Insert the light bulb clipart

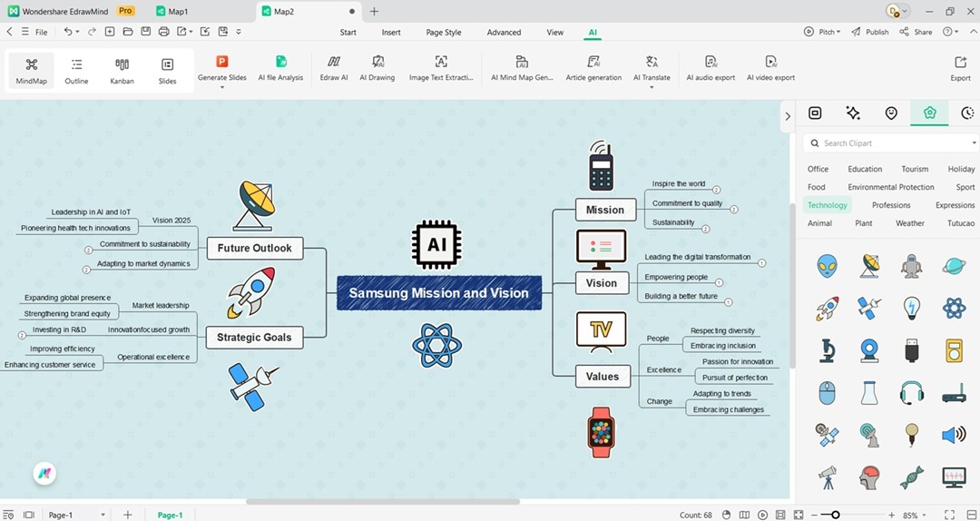click(912, 309)
